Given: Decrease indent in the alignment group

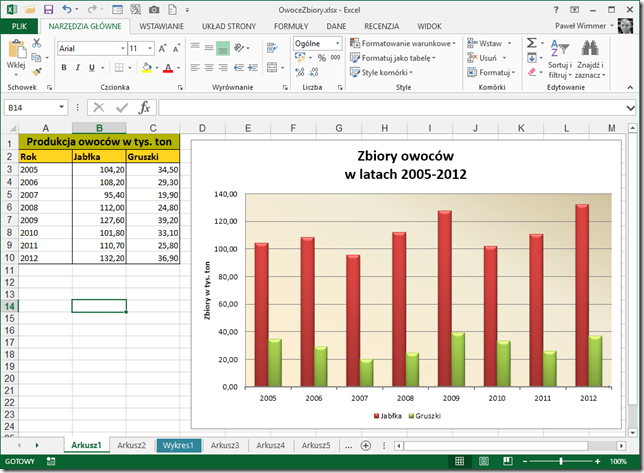Looking at the screenshot, I should pos(239,67).
